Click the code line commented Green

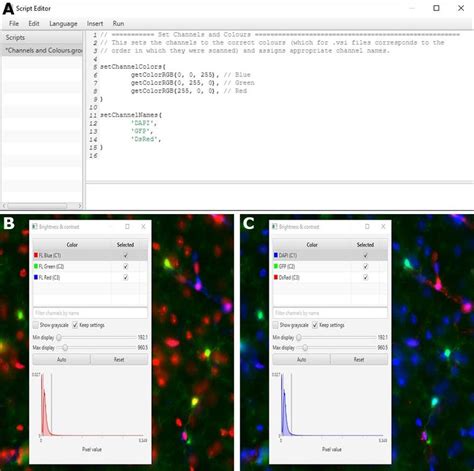pyautogui.click(x=192, y=83)
